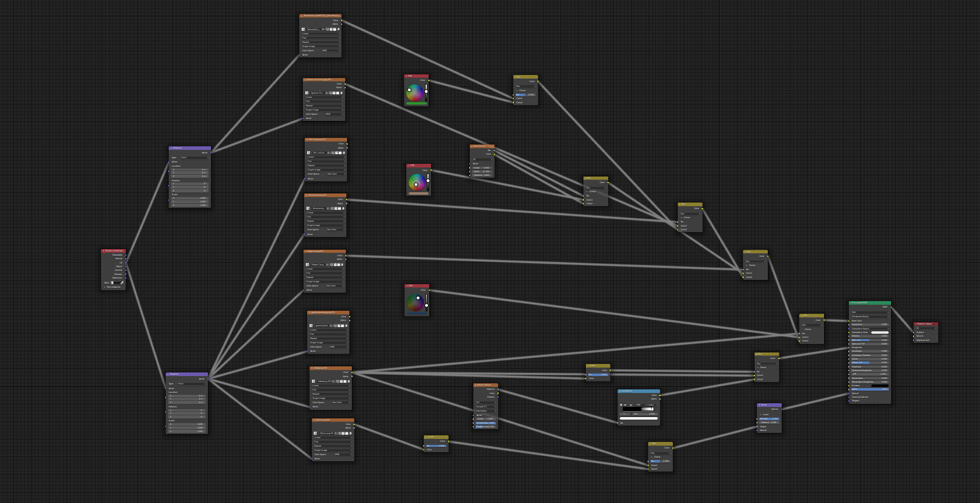Collapse the Noise Texture node

click(472, 146)
